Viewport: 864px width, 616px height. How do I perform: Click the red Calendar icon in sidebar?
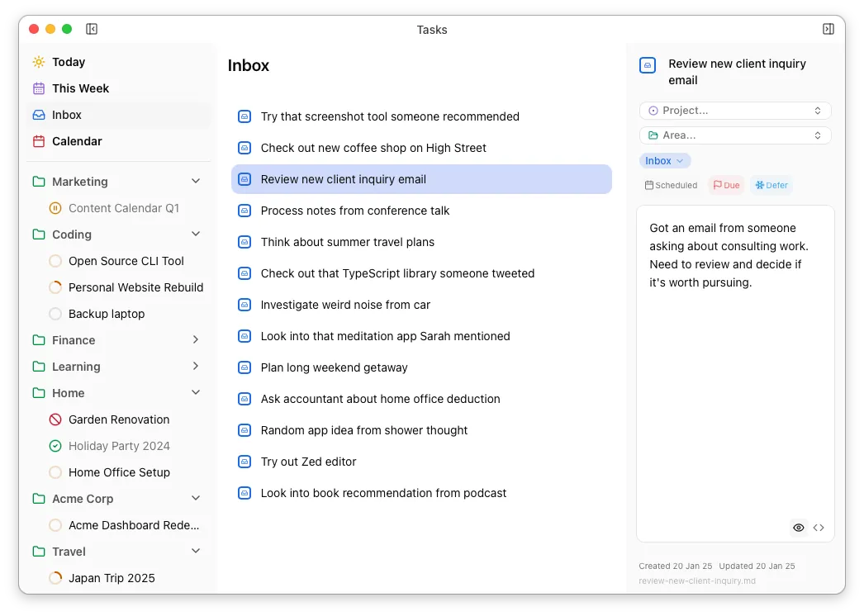pos(39,141)
